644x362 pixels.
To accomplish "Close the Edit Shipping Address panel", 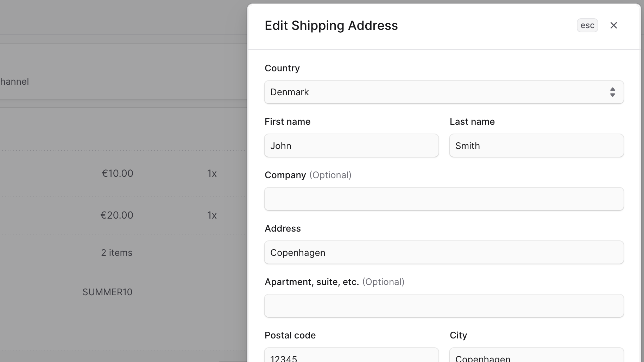I will (x=614, y=25).
